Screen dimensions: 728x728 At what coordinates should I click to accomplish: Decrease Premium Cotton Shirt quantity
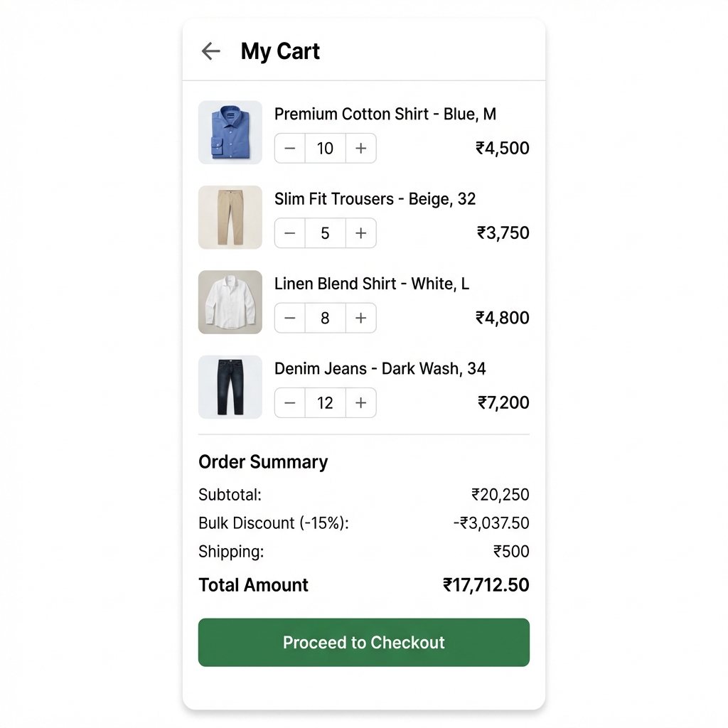click(x=290, y=148)
